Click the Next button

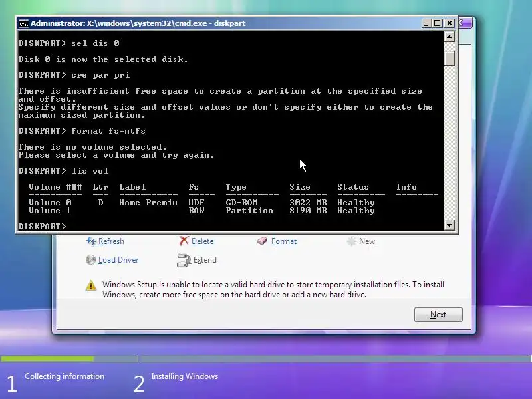tap(438, 315)
